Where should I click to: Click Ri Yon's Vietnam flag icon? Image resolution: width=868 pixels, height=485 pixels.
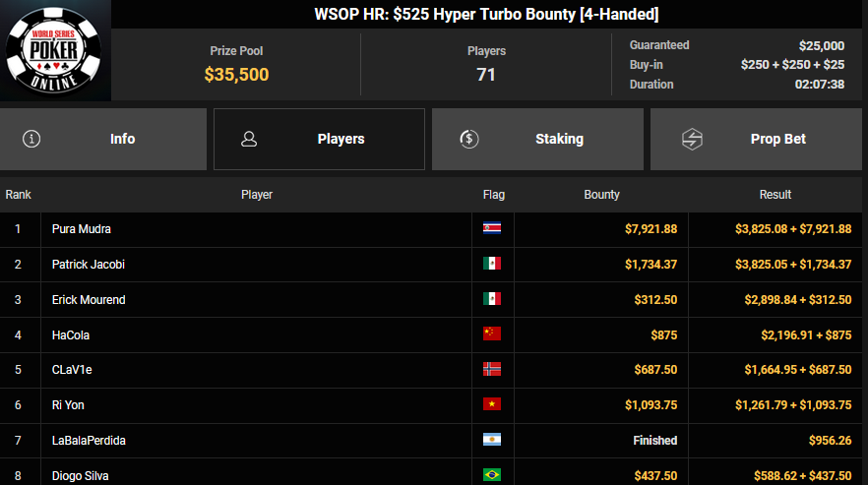pyautogui.click(x=492, y=405)
